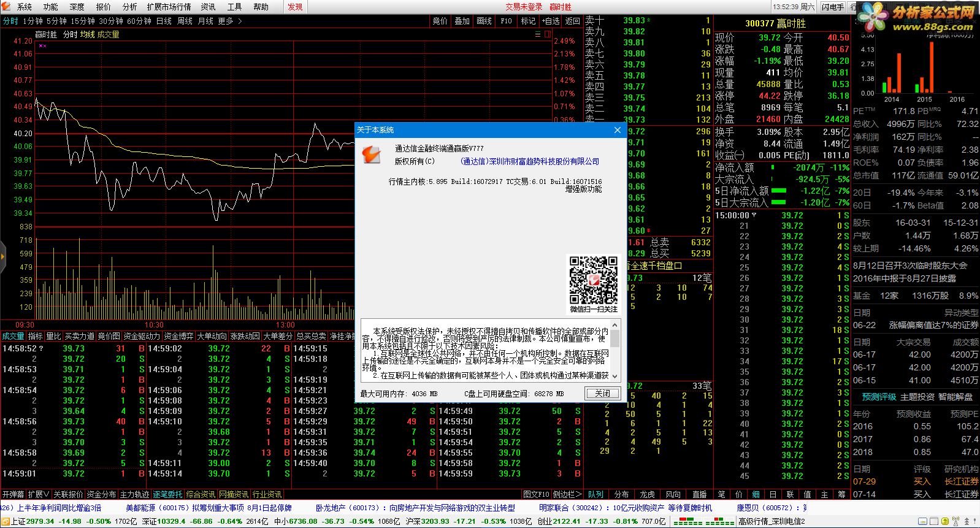
Task: Select the 大单动向 indicator tab
Action: click(x=212, y=336)
